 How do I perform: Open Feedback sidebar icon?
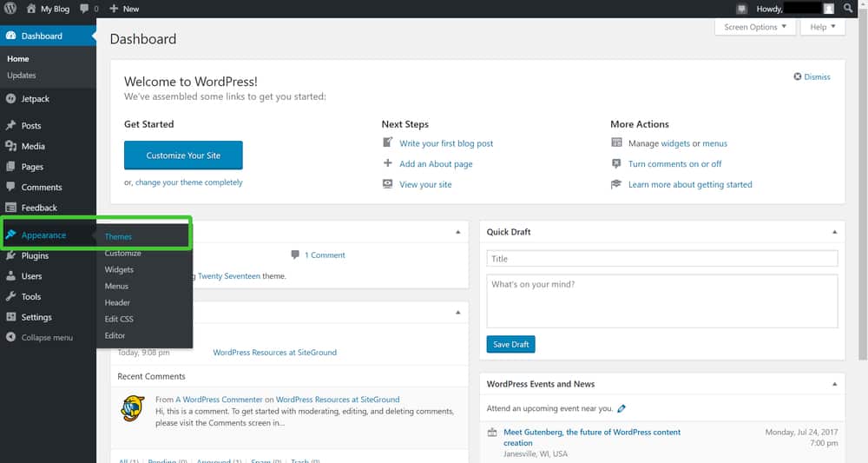(x=10, y=207)
